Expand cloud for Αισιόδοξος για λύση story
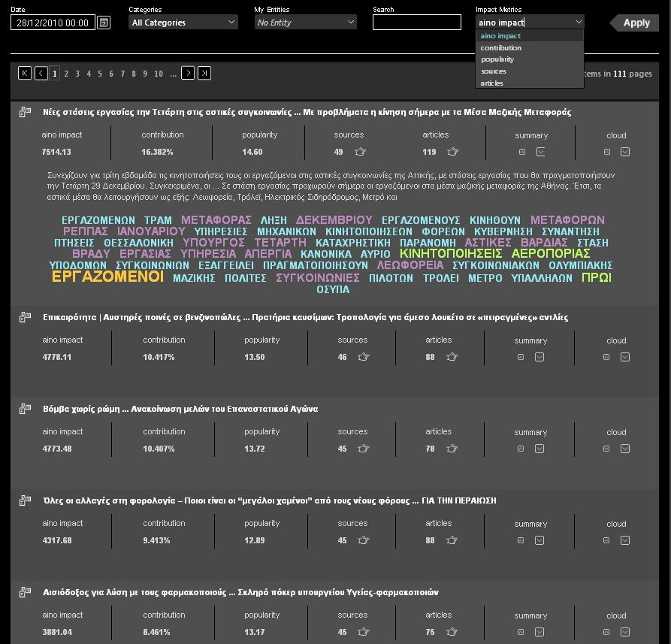Image resolution: width=671 pixels, height=644 pixels. point(625,631)
